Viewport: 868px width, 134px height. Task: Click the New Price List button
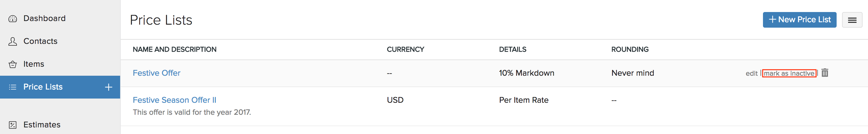[x=799, y=20]
